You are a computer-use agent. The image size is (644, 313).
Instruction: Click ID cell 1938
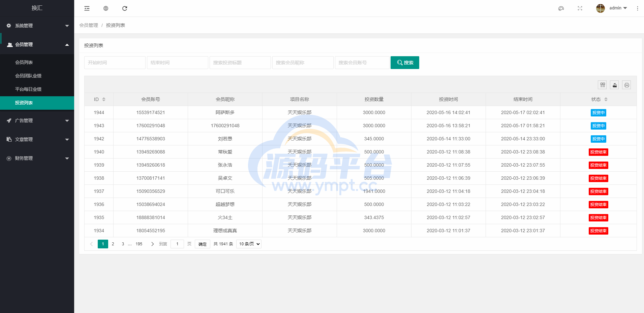99,178
